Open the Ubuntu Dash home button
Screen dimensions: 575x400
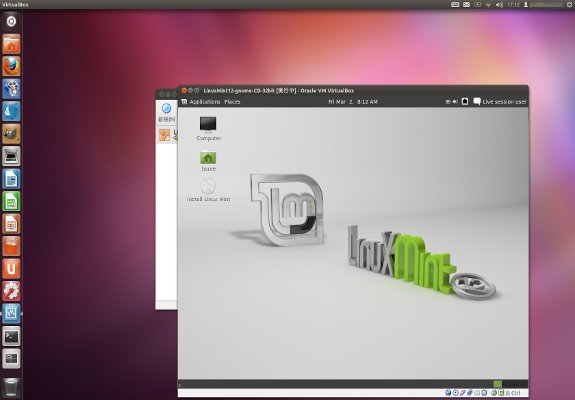[11, 21]
